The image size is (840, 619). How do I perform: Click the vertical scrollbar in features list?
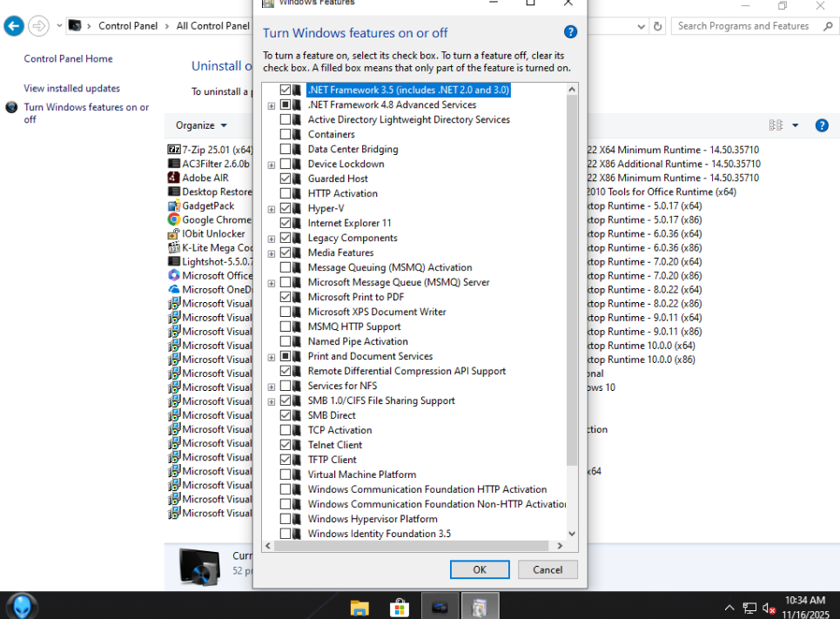[572, 280]
